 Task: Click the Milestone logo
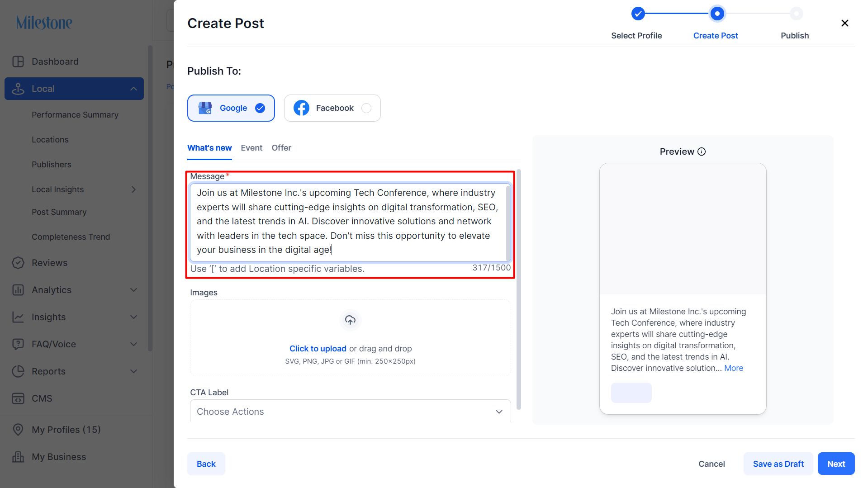click(x=44, y=23)
